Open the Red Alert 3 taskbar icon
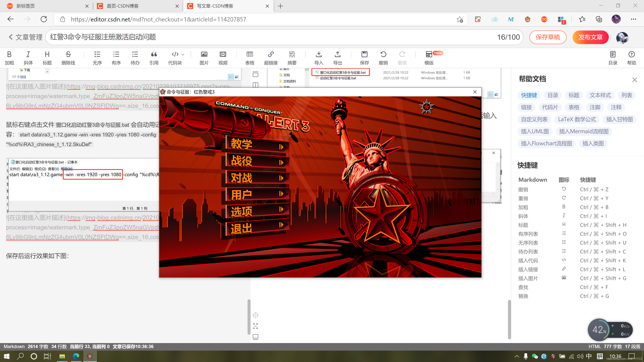 [90, 356]
